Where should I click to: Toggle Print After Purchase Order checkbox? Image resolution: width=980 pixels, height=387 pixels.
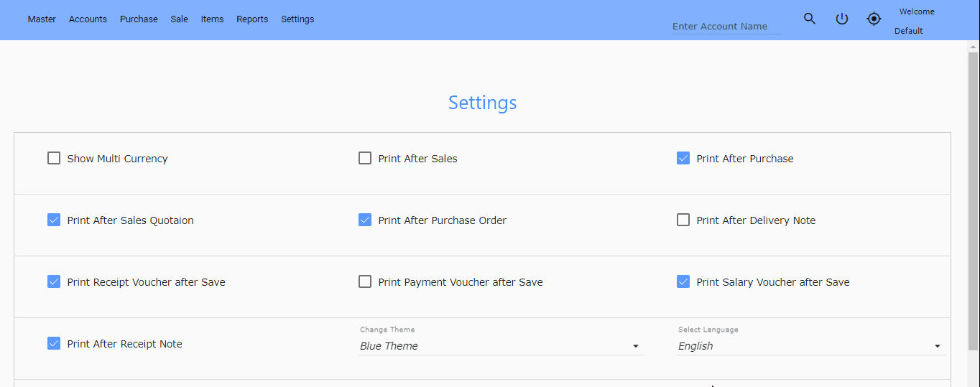click(x=365, y=220)
